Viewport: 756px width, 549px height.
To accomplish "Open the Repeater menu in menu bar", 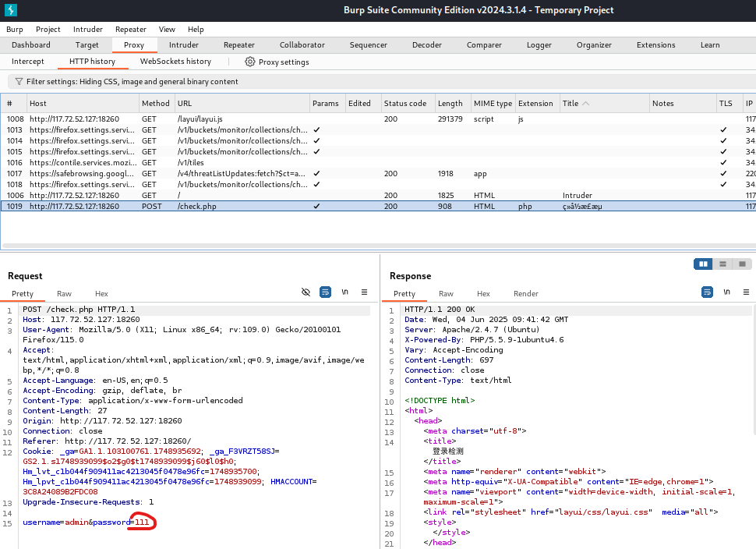I will 131,30.
